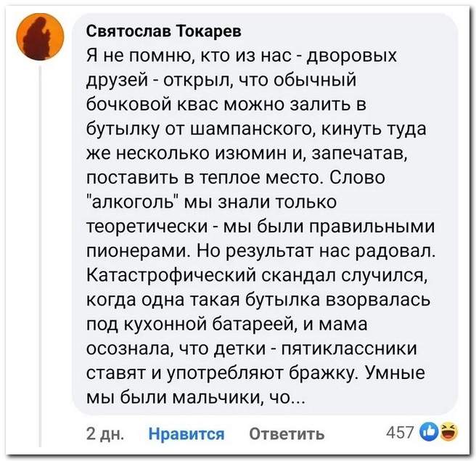This screenshot has height=461, width=476.
Task: Click Ответить to reply to comment
Action: (x=287, y=433)
